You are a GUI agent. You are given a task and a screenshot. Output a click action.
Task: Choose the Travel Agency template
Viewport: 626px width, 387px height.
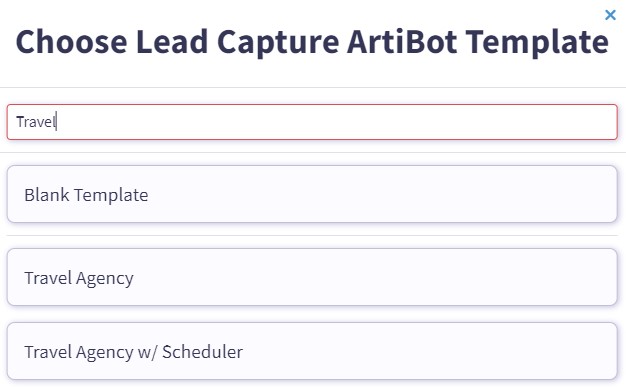tap(312, 277)
